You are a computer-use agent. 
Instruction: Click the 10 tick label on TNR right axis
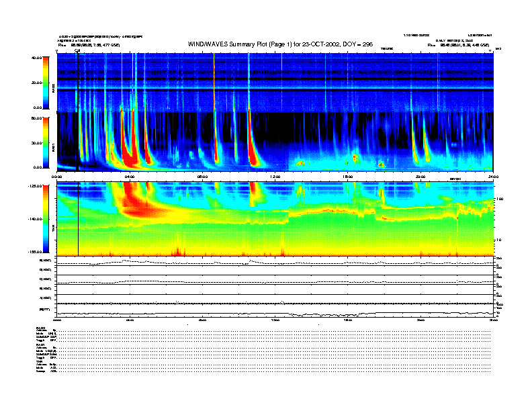pyautogui.click(x=498, y=240)
